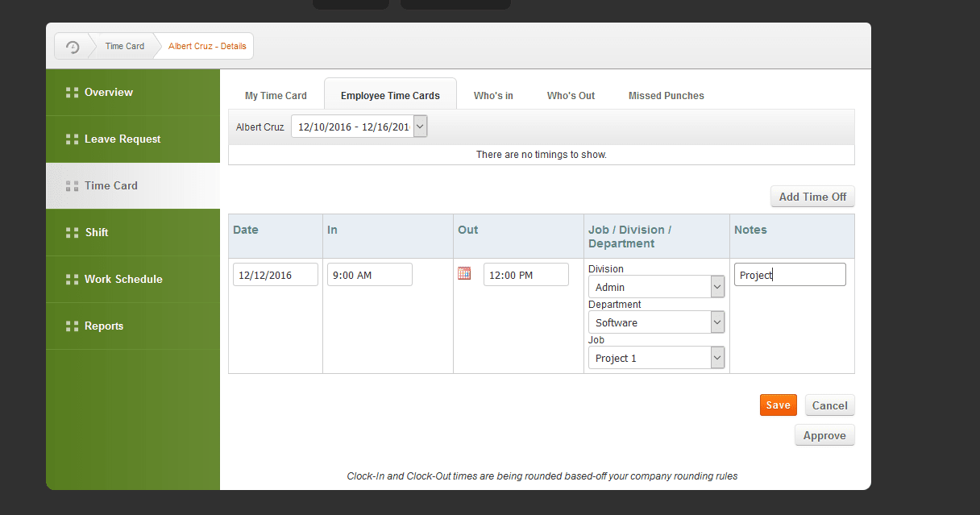Switch to the My Time Card tab
This screenshot has height=515, width=980.
point(276,95)
